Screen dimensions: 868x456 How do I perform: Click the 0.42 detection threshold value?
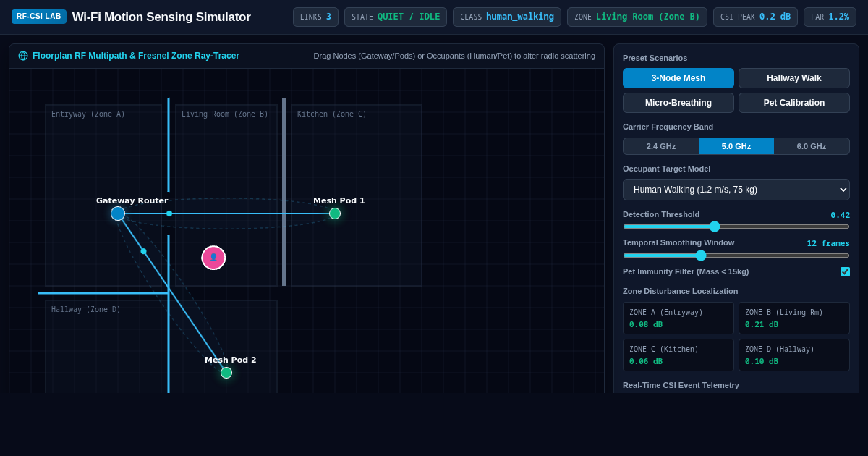(x=841, y=215)
